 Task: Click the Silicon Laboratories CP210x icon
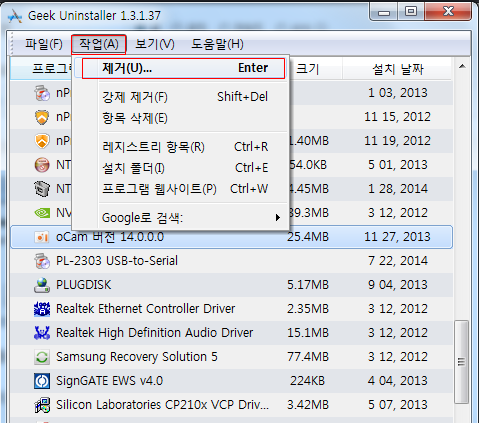(42, 405)
